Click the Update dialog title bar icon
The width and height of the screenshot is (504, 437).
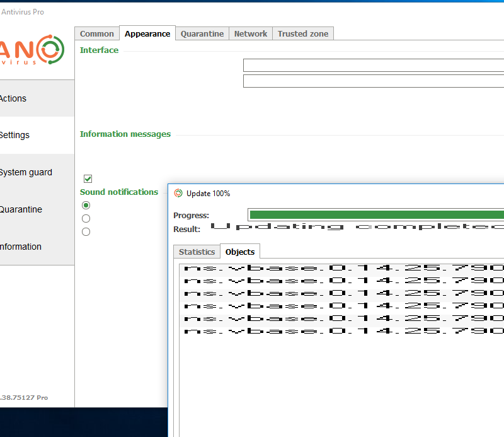(178, 194)
